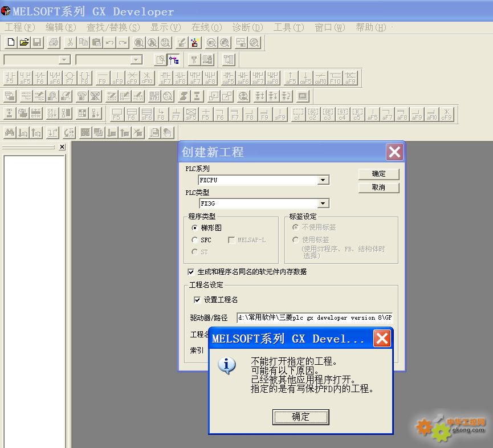Draw vertical line with sF9 icon
This screenshot has width=493, height=448.
pyautogui.click(x=117, y=78)
